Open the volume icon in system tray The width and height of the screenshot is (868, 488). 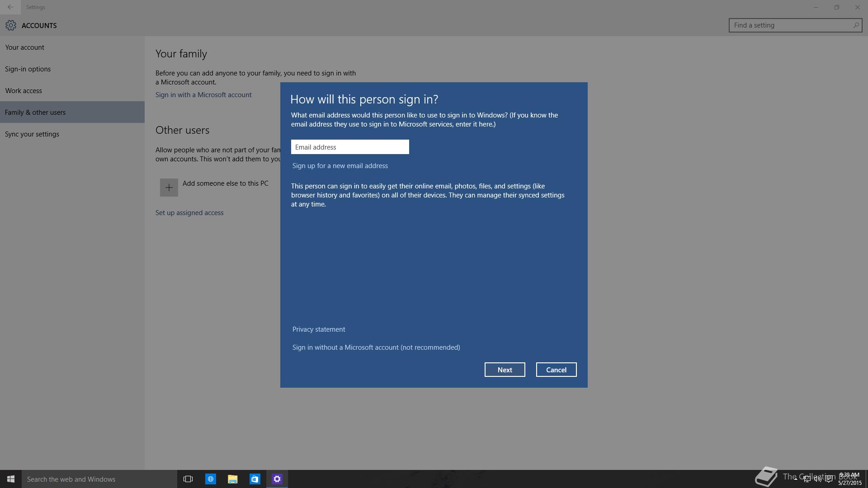pos(817,479)
